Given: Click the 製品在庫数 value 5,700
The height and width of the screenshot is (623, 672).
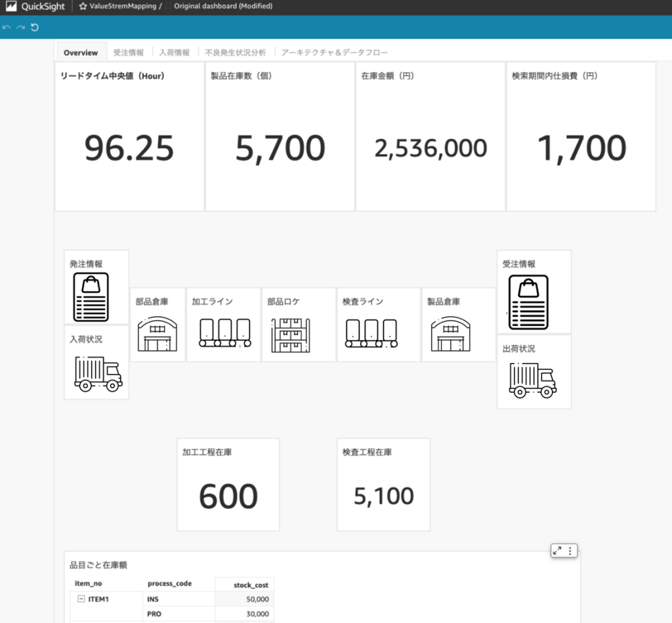Looking at the screenshot, I should coord(280,148).
